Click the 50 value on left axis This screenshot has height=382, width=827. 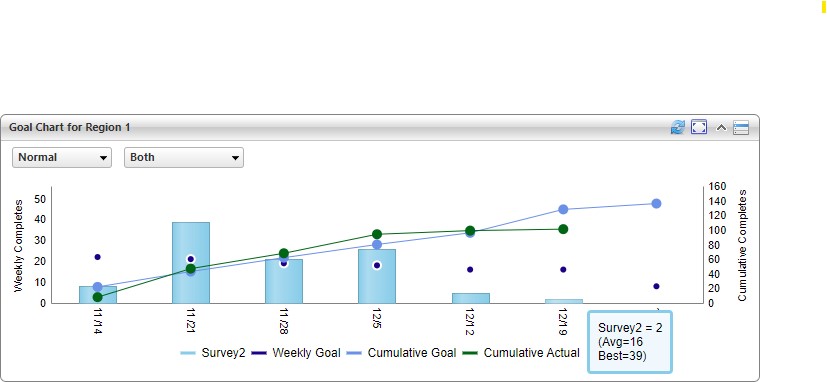[x=40, y=199]
